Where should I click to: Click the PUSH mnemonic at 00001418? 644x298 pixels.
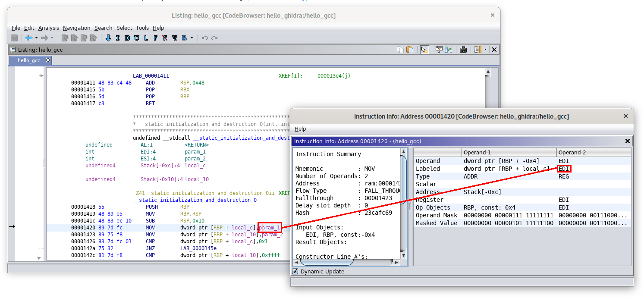click(x=152, y=207)
